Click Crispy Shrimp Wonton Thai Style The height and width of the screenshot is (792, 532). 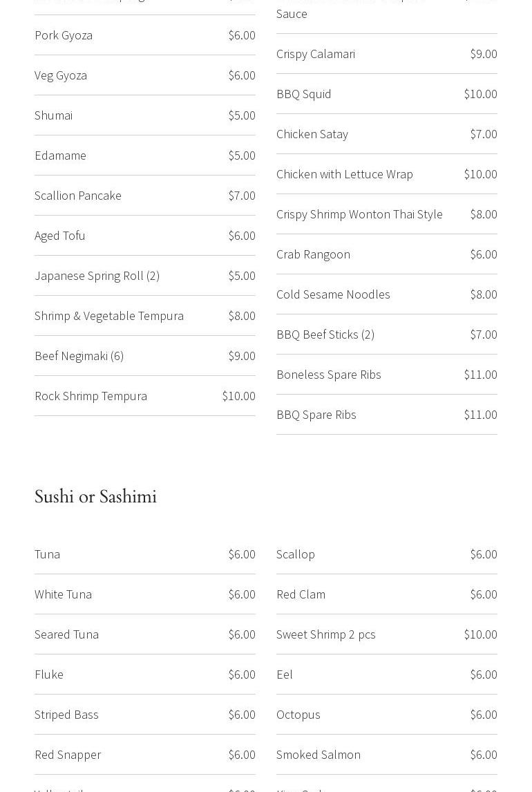[359, 214]
